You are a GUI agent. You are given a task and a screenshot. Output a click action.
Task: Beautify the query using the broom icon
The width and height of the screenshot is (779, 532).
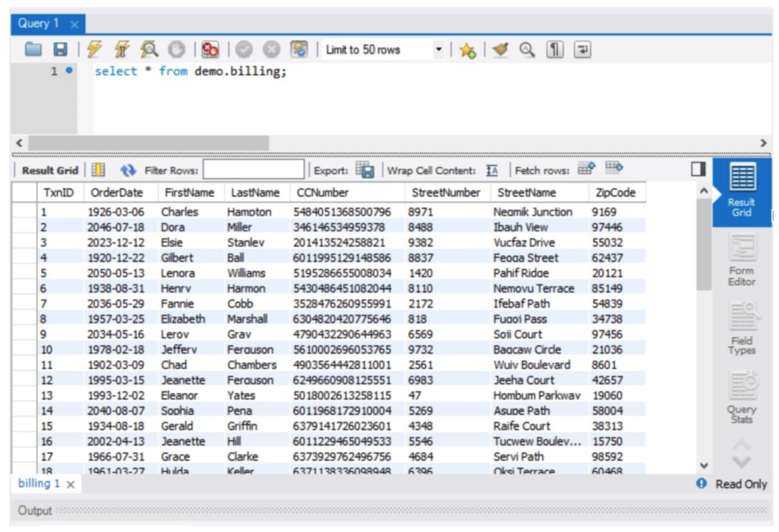[x=500, y=50]
